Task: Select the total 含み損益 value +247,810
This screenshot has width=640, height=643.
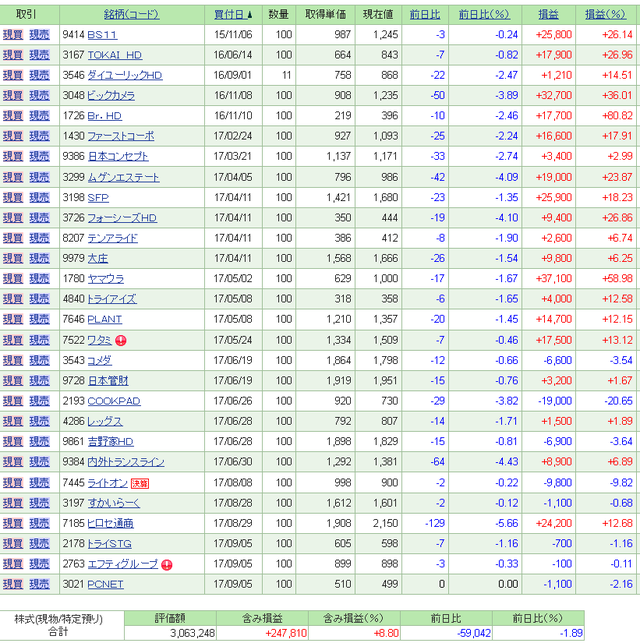Action: pos(286,634)
